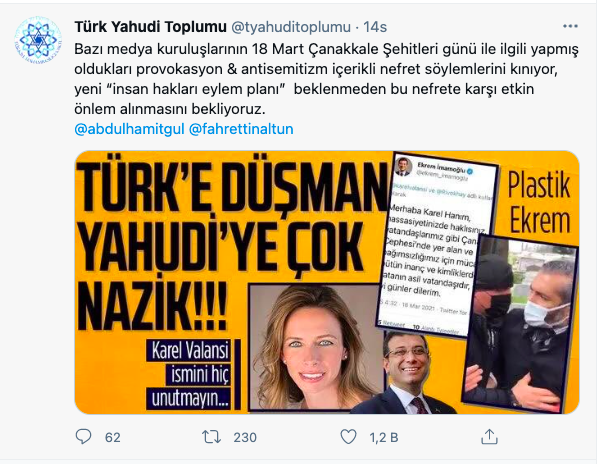Screen dimensions: 602x464
Task: Visit the @tyahuditoplumu handle link
Action: click(x=291, y=27)
